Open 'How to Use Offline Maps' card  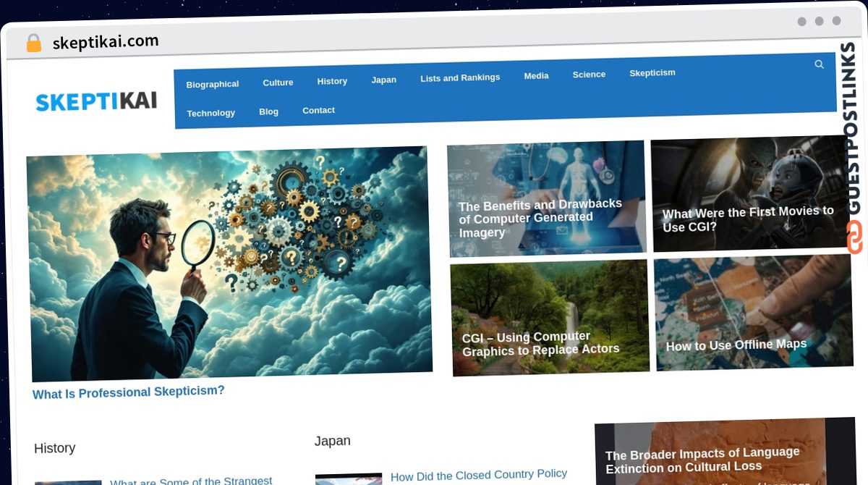[753, 313]
